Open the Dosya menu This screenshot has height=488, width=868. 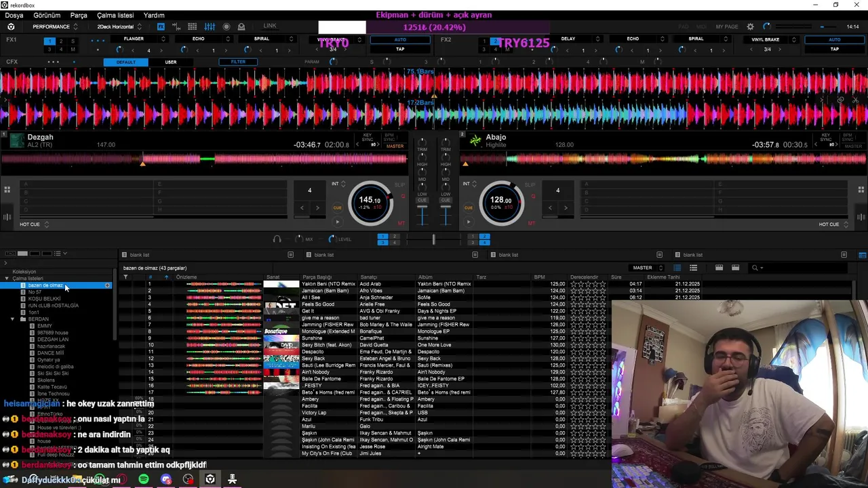click(14, 15)
